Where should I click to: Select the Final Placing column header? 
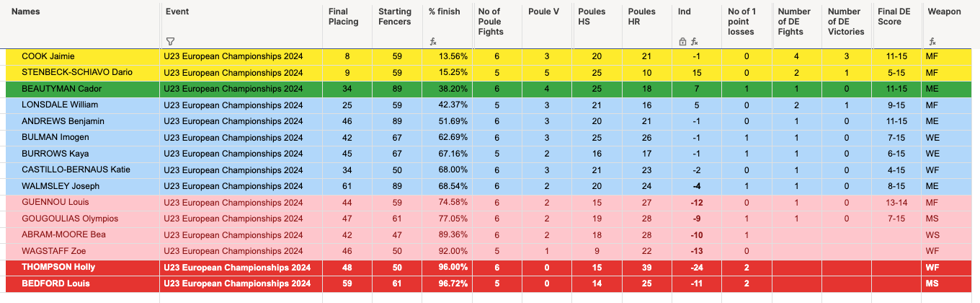(x=343, y=17)
